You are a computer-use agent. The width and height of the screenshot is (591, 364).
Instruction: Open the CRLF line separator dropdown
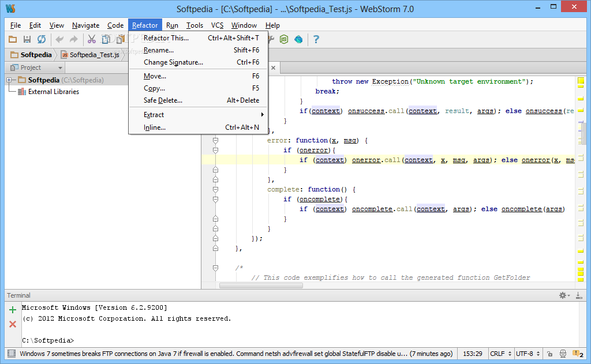pos(500,354)
